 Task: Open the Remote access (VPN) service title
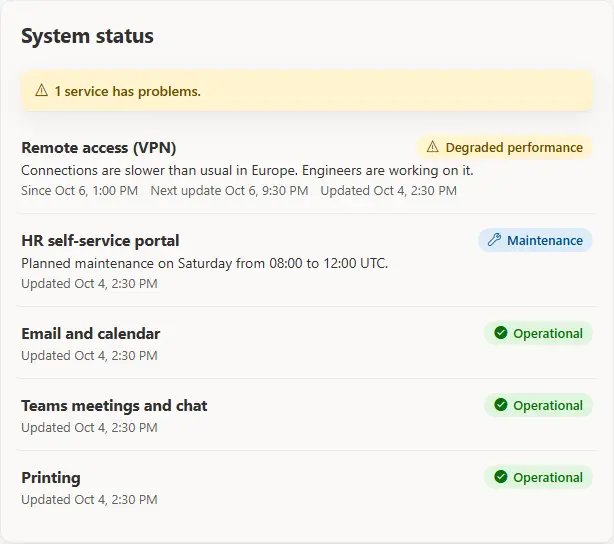pos(99,148)
